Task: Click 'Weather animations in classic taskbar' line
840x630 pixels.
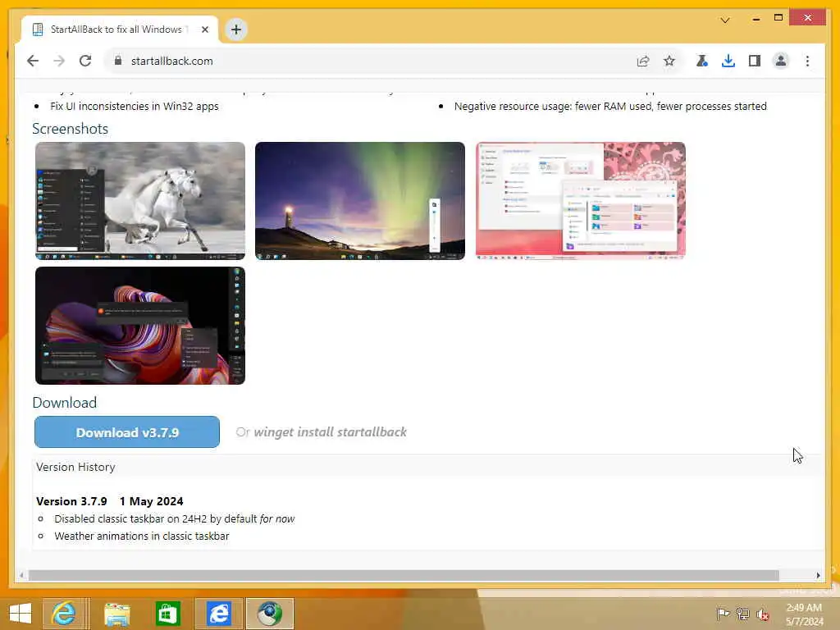Action: tap(142, 536)
